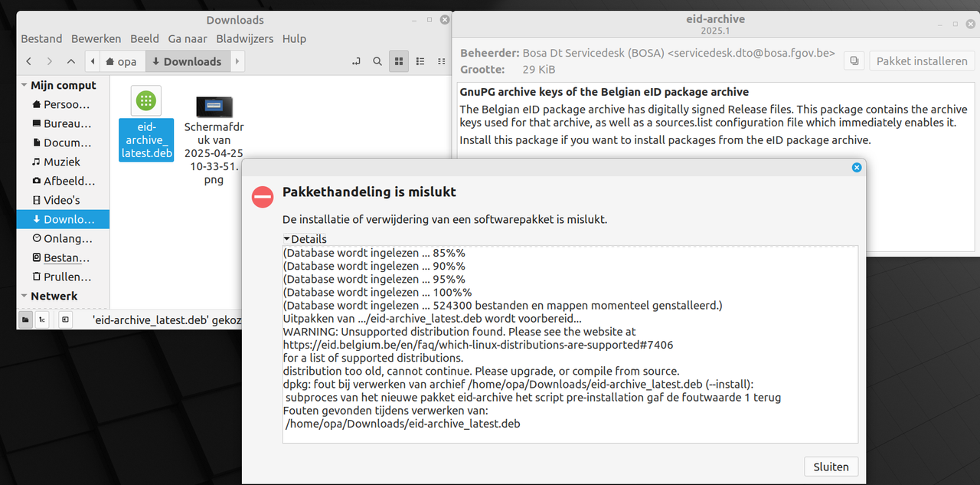Collapse the Mijn computer sidebar section
This screenshot has height=485, width=980.
(24, 85)
